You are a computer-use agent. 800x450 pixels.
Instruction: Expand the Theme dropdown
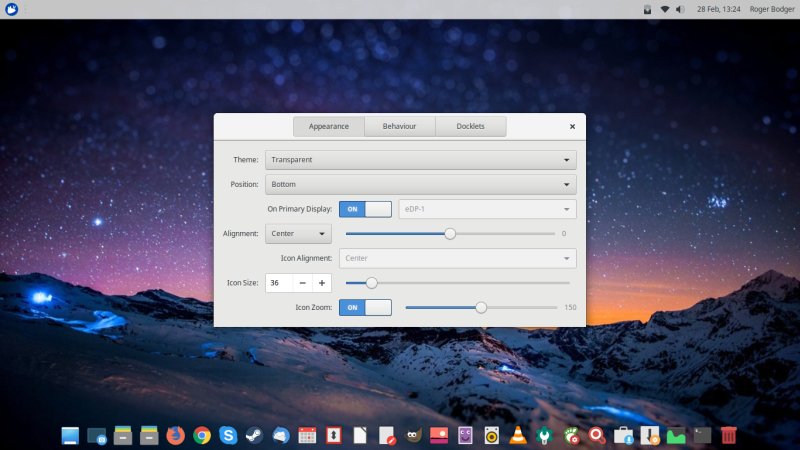420,160
